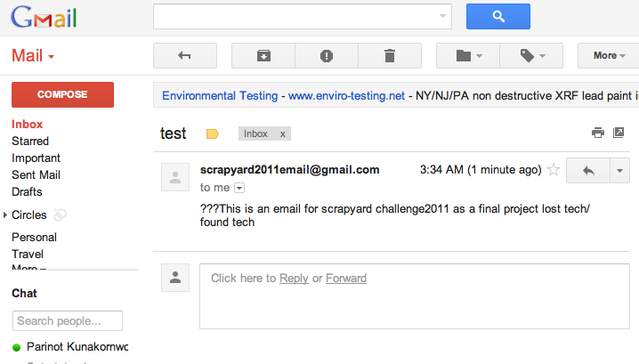Go to the Starred folder
Image resolution: width=639 pixels, height=364 pixels.
pyautogui.click(x=30, y=141)
